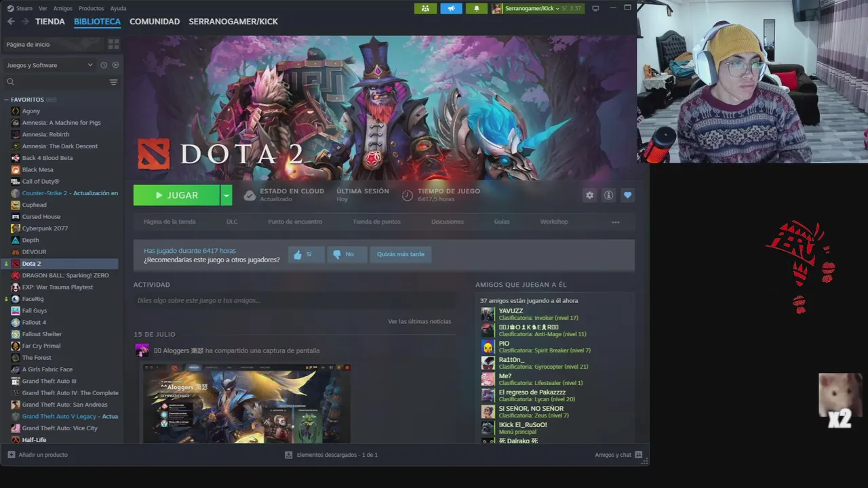868x488 pixels.
Task: Open SERRANOGAMER/KICK profile tab
Action: [233, 22]
